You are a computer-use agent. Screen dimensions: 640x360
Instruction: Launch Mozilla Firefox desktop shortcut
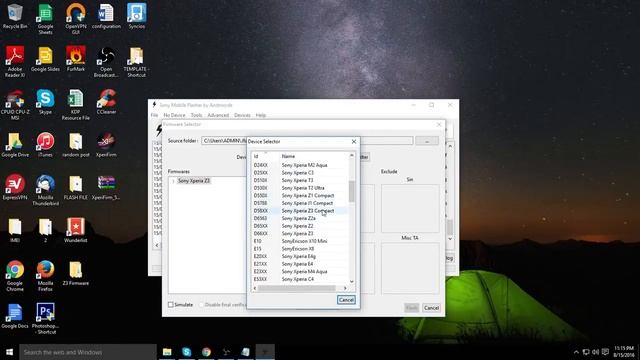click(x=45, y=276)
